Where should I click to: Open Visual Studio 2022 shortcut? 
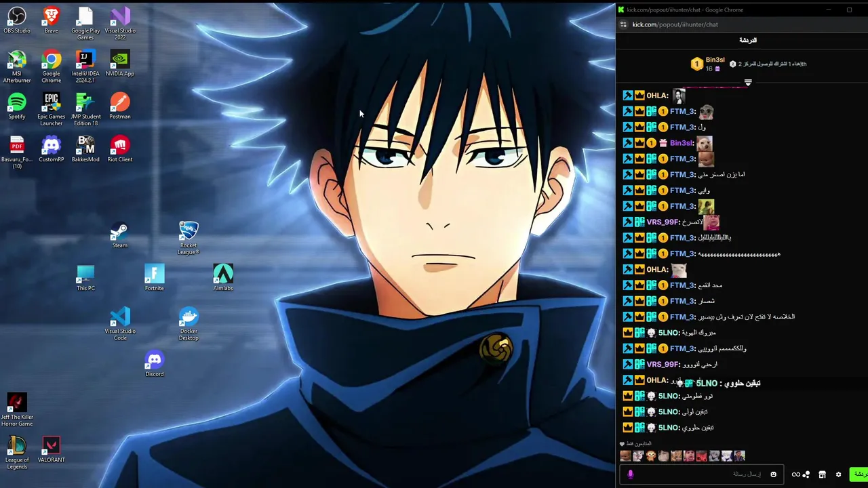pyautogui.click(x=120, y=24)
